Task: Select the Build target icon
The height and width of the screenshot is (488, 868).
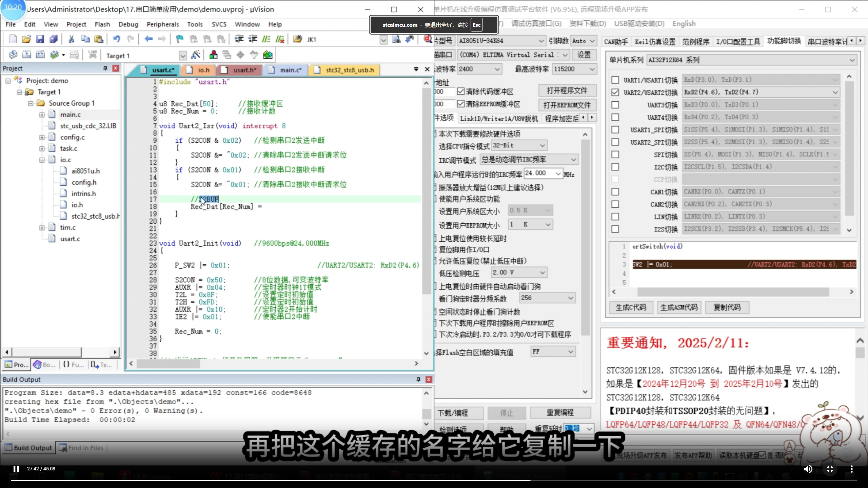Action: pyautogui.click(x=27, y=54)
